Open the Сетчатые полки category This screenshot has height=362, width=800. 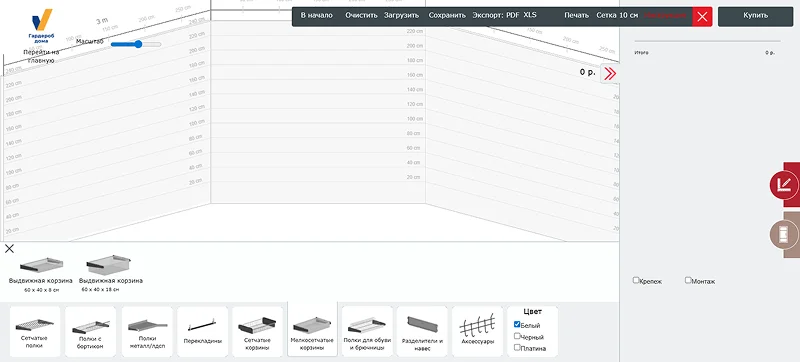(35, 331)
